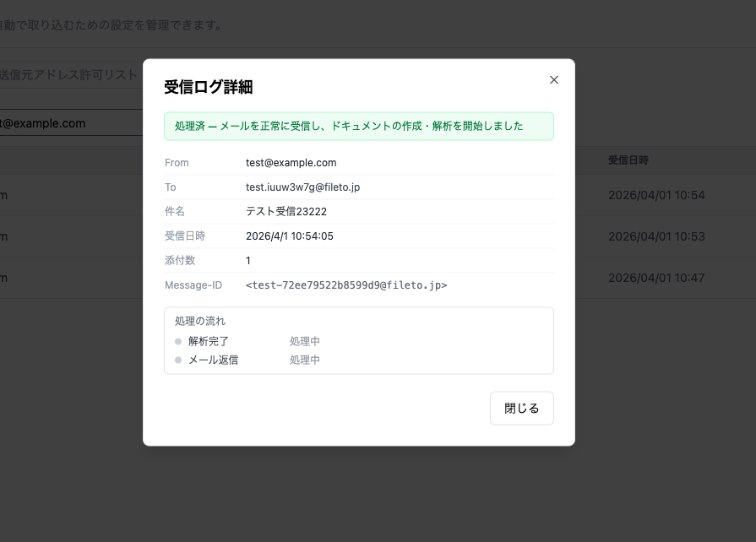
Task: Click the 受信ログ詳細 dialog title
Action: 209,87
